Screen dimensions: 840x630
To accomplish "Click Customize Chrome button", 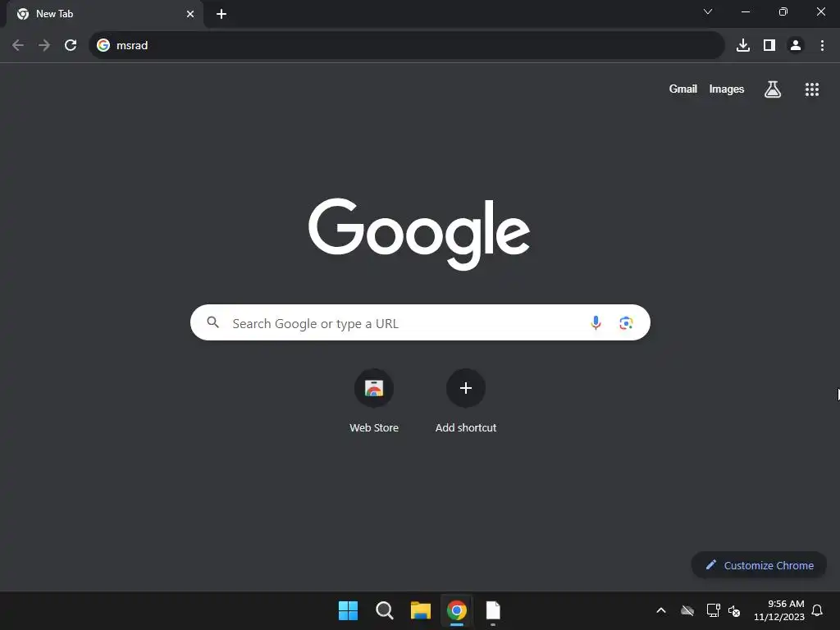I will click(759, 565).
